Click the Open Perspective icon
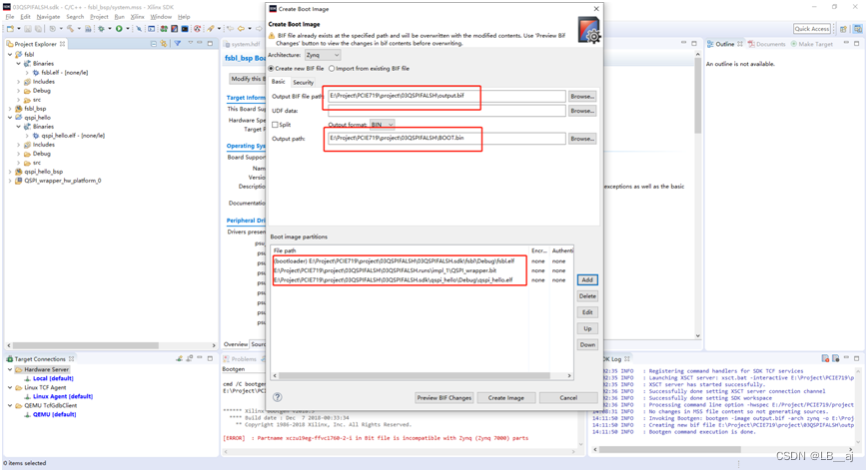 coord(843,29)
